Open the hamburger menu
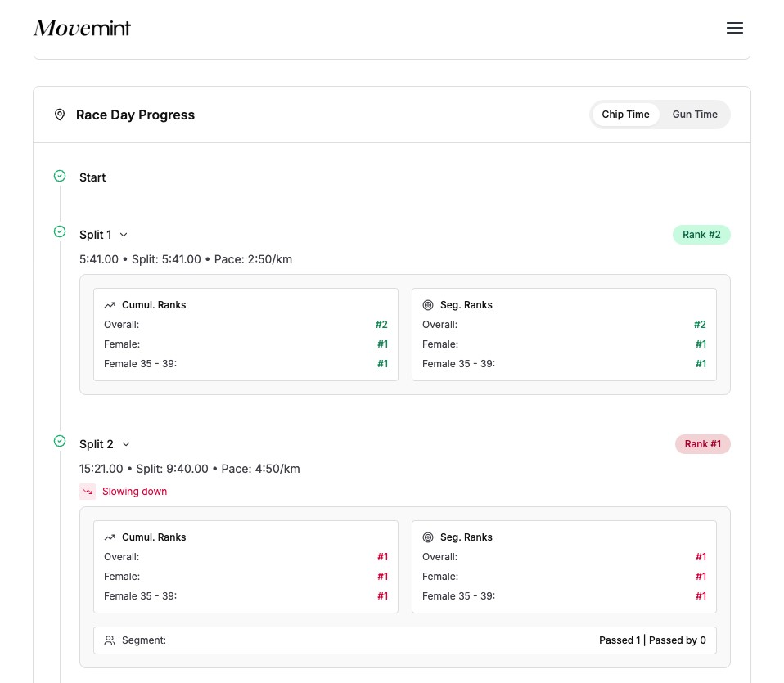The width and height of the screenshot is (784, 683). pos(734,28)
